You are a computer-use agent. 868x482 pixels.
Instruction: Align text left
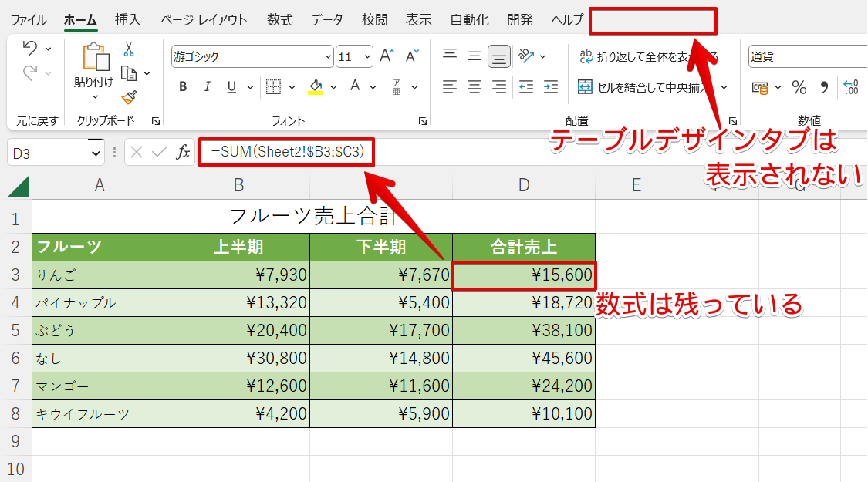click(x=450, y=87)
